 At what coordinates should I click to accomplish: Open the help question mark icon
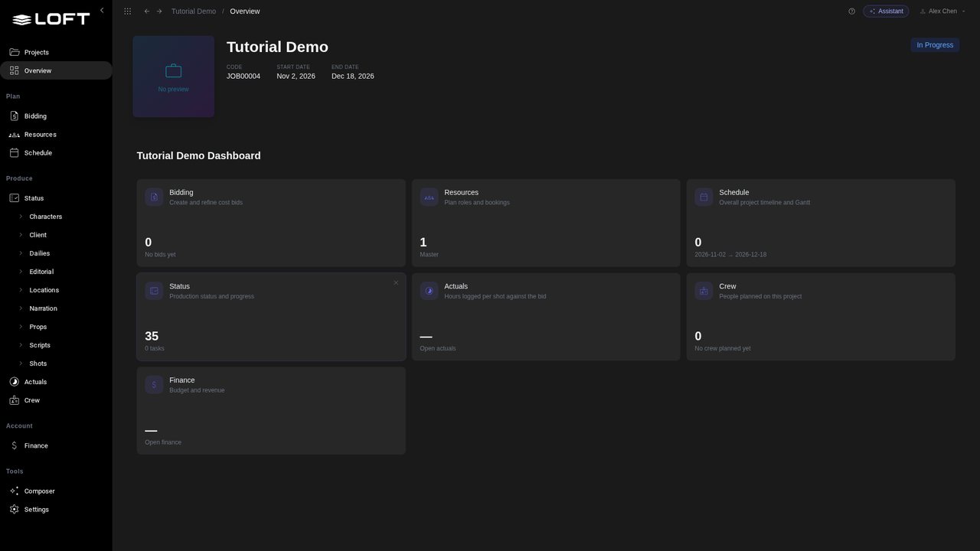851,11
